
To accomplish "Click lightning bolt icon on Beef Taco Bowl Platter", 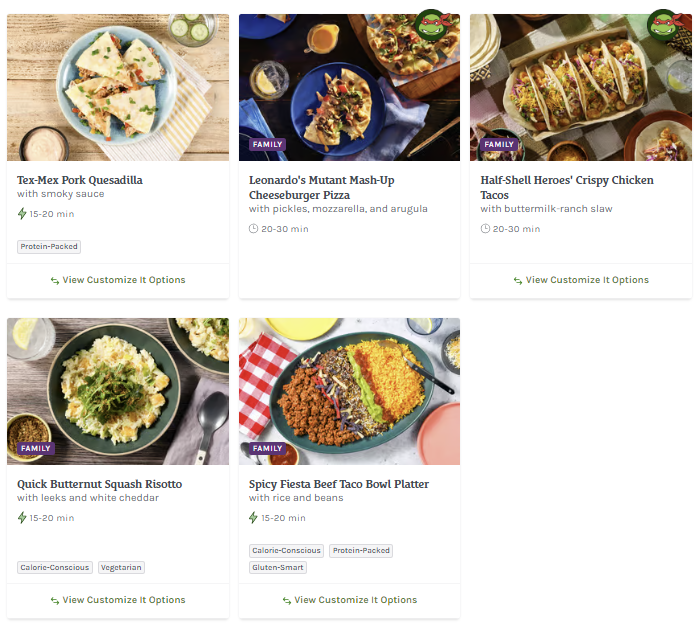I will 254,518.
